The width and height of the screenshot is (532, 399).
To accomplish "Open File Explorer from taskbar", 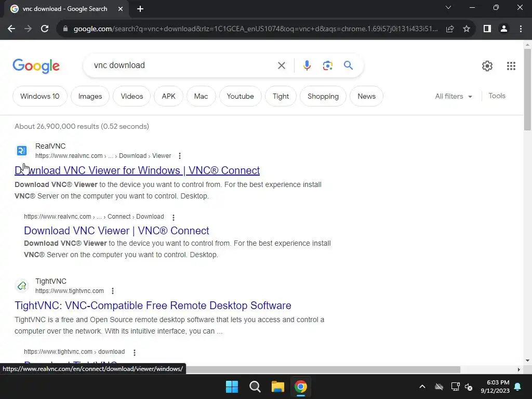I will 277,387.
